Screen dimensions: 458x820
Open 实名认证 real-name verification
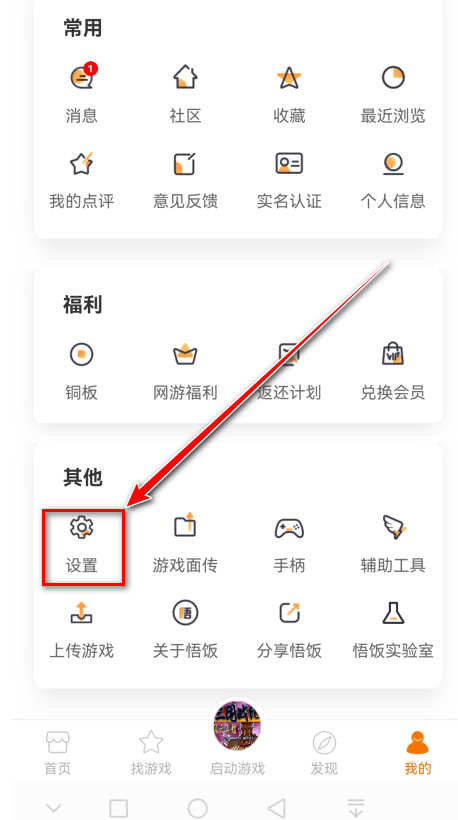click(x=289, y=163)
